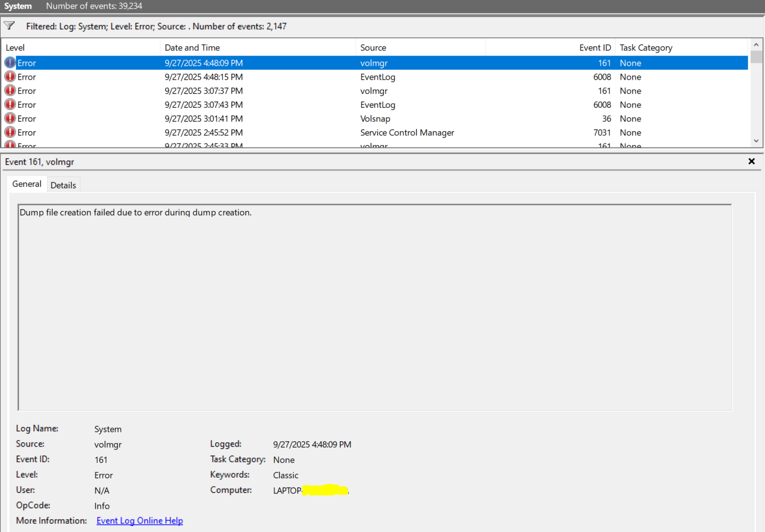Close the Event 161 preview pane
The width and height of the screenshot is (765, 532).
coord(752,161)
